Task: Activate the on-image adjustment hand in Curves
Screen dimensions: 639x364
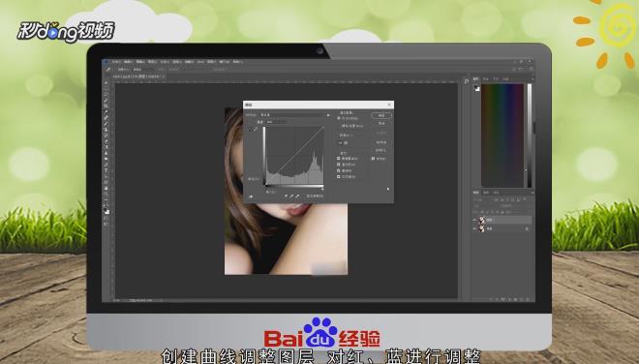Action: click(x=251, y=197)
